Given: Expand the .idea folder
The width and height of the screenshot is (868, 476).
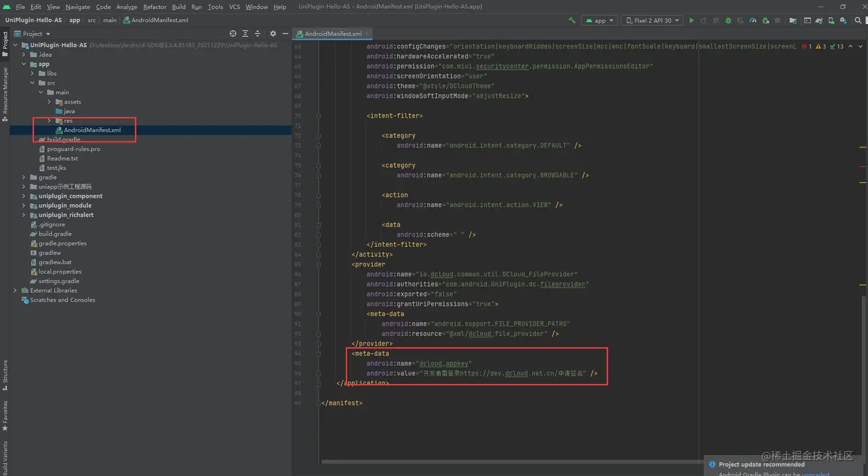Looking at the screenshot, I should point(24,55).
